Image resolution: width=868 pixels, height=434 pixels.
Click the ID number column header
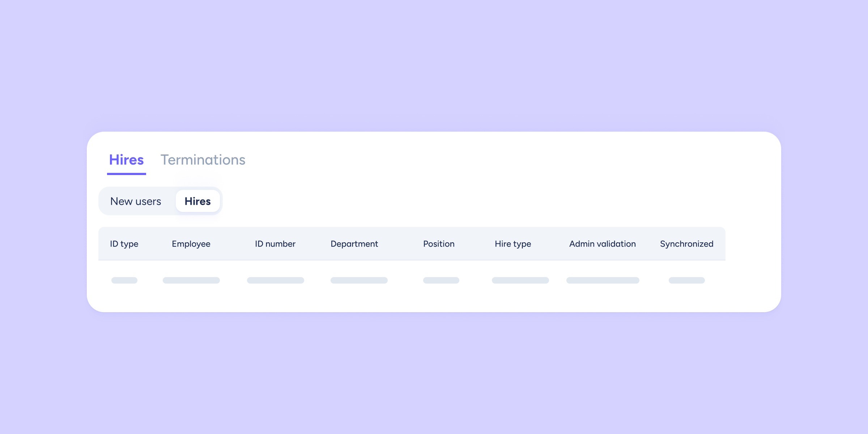(275, 244)
